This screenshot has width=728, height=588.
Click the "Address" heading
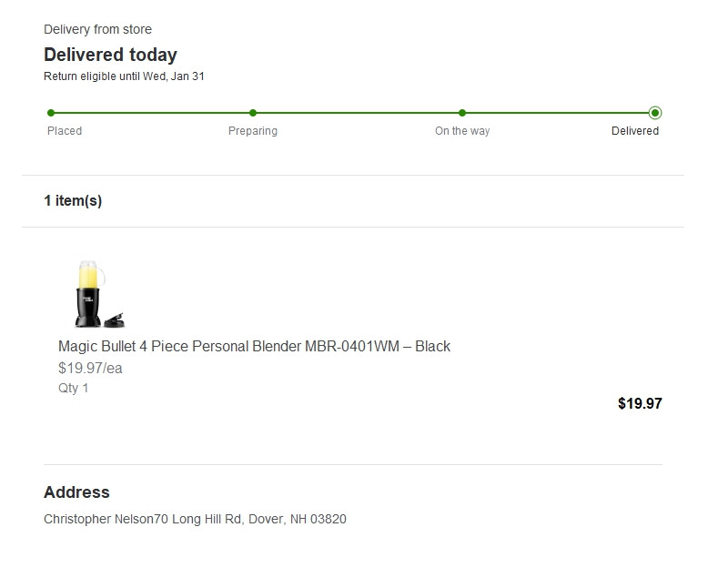click(76, 492)
